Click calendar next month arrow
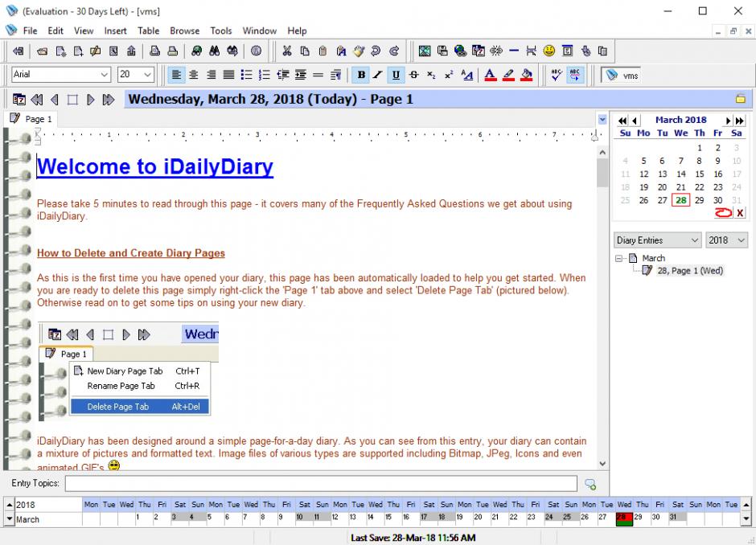The height and width of the screenshot is (545, 756). click(x=728, y=121)
